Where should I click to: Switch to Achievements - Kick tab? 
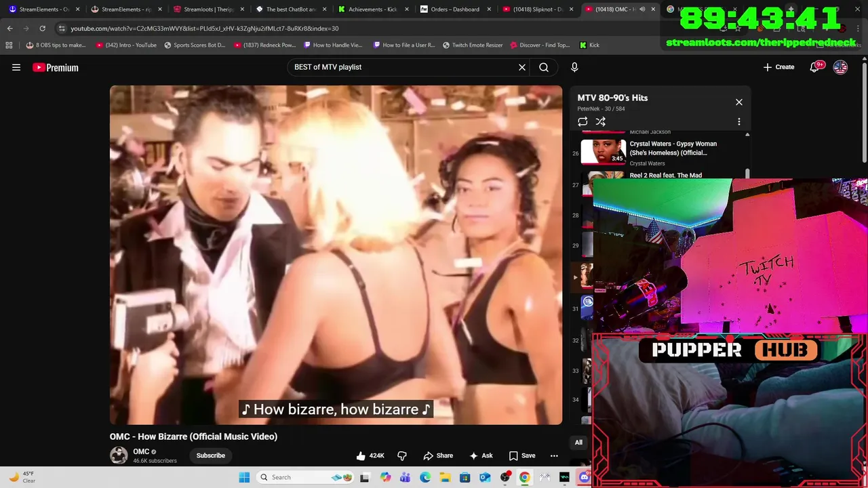[x=372, y=9]
